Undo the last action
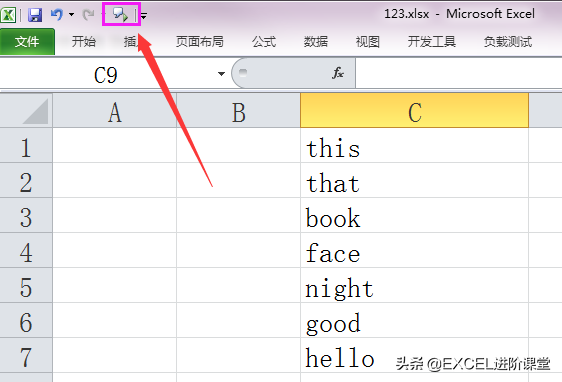The image size is (562, 382). pos(57,15)
